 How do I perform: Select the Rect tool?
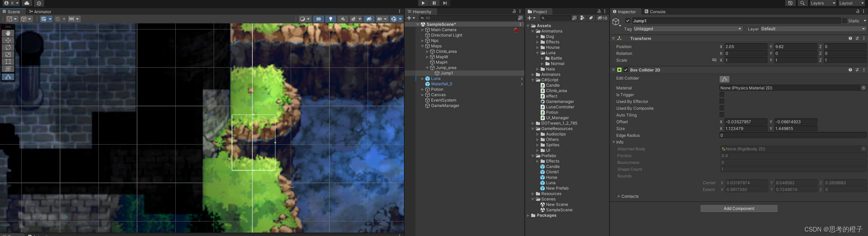click(x=8, y=62)
